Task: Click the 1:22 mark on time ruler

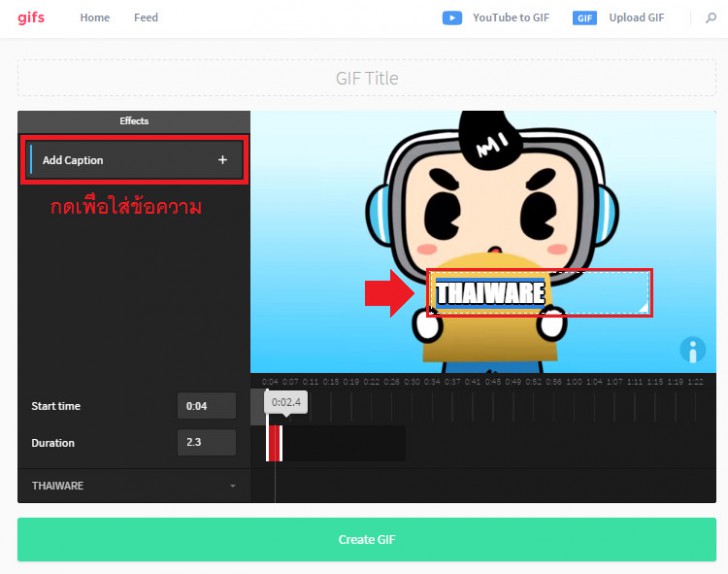Action: pyautogui.click(x=696, y=382)
